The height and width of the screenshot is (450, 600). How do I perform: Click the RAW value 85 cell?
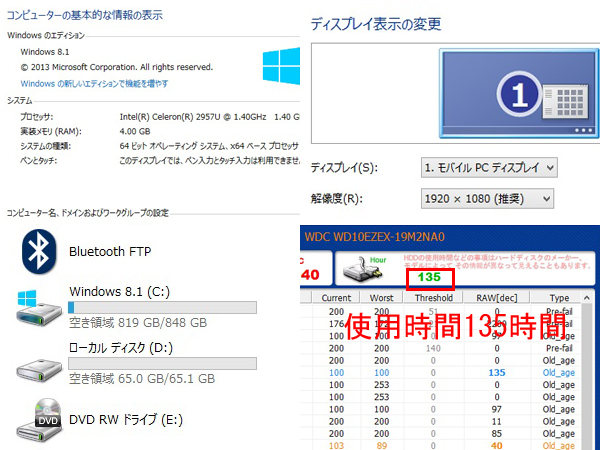[497, 434]
